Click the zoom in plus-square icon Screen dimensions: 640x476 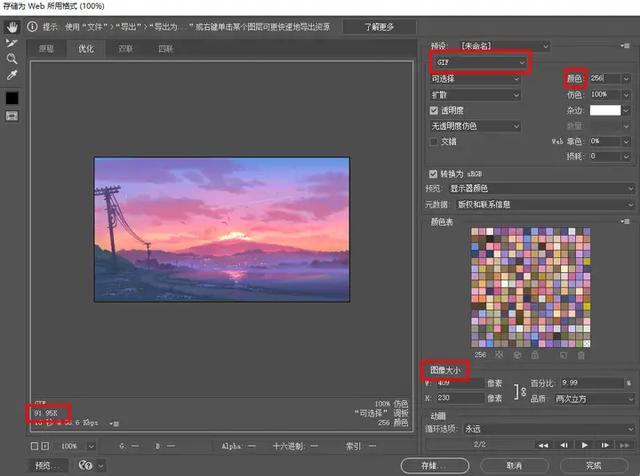pos(45,446)
